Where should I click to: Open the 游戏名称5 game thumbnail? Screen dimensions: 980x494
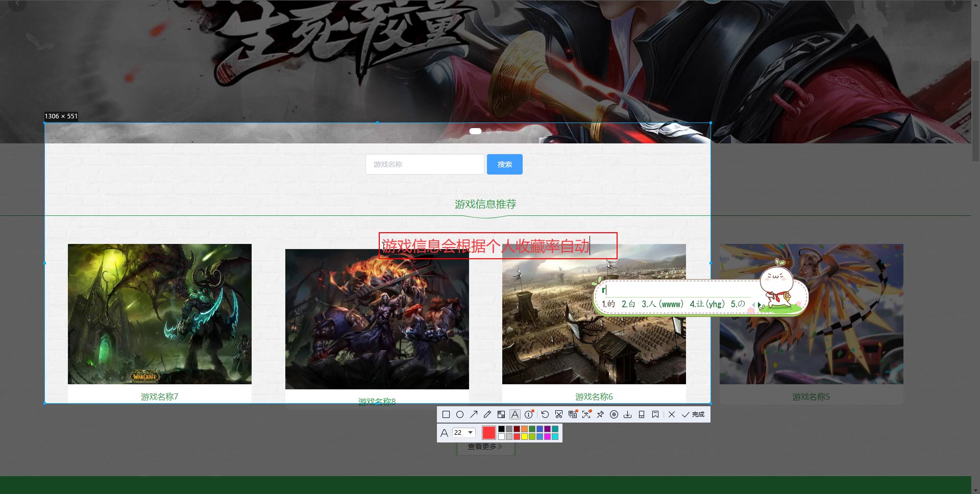(x=812, y=314)
